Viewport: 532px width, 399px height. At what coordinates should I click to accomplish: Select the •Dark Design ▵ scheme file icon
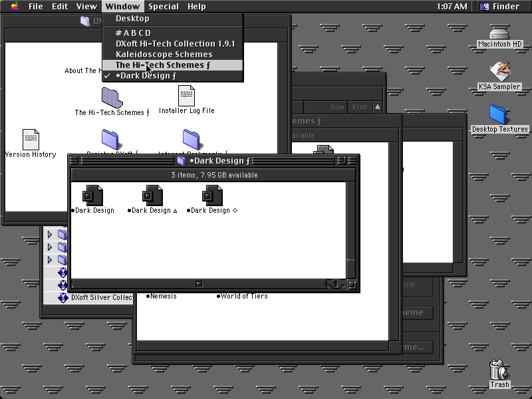pos(152,196)
